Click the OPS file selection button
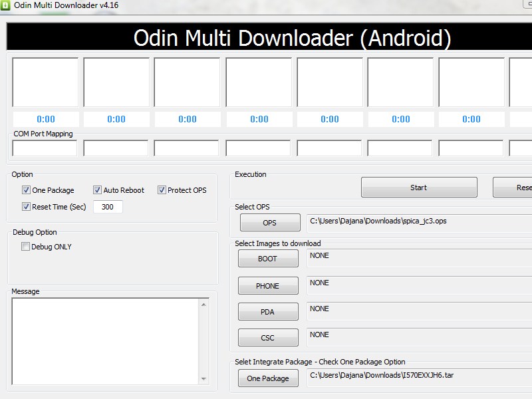 click(270, 223)
